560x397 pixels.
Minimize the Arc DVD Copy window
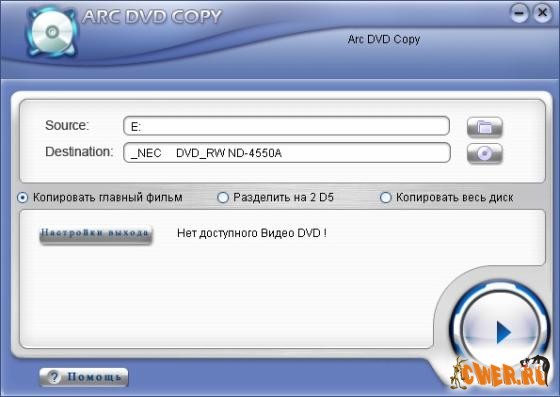(519, 14)
